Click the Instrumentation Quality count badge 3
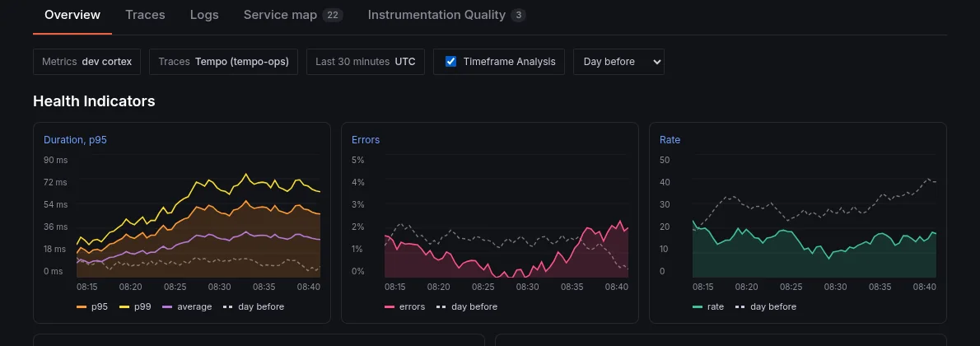The width and height of the screenshot is (980, 346). pos(518,15)
